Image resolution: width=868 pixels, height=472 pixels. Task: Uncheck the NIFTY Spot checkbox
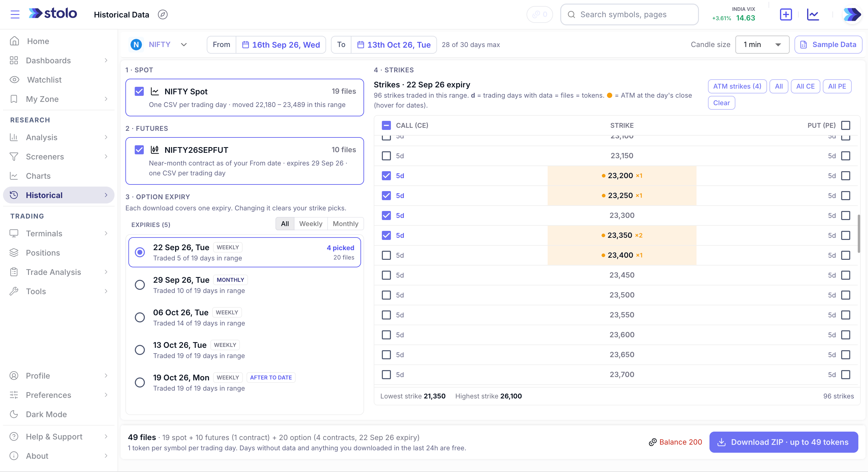pyautogui.click(x=139, y=91)
